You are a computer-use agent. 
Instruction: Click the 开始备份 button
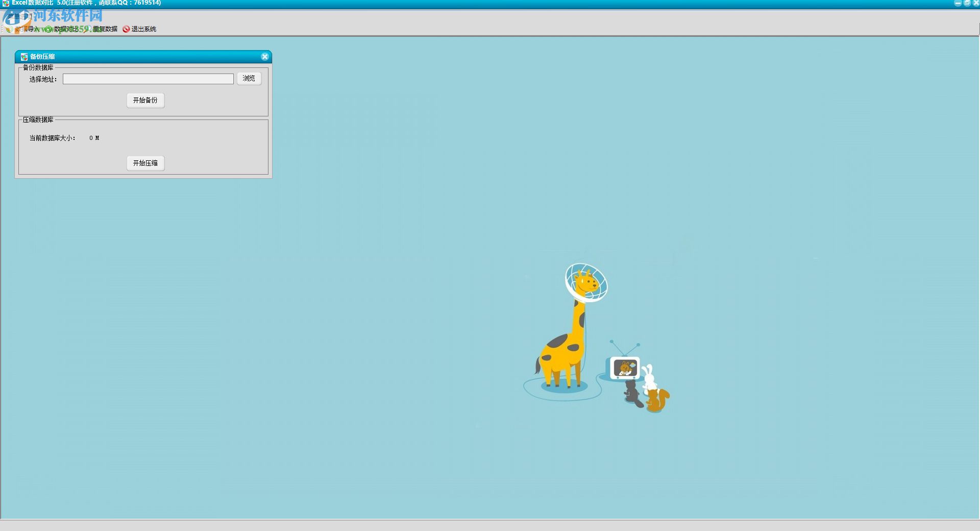click(145, 100)
